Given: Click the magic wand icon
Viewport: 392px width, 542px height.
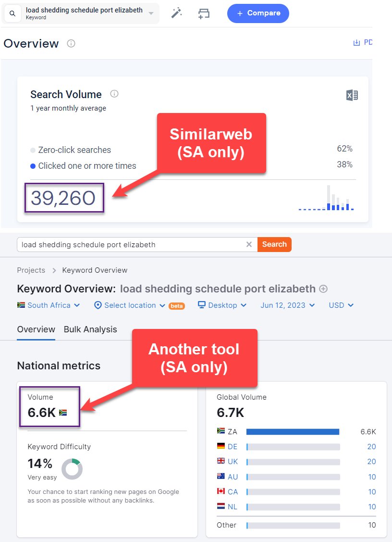Looking at the screenshot, I should pos(176,13).
